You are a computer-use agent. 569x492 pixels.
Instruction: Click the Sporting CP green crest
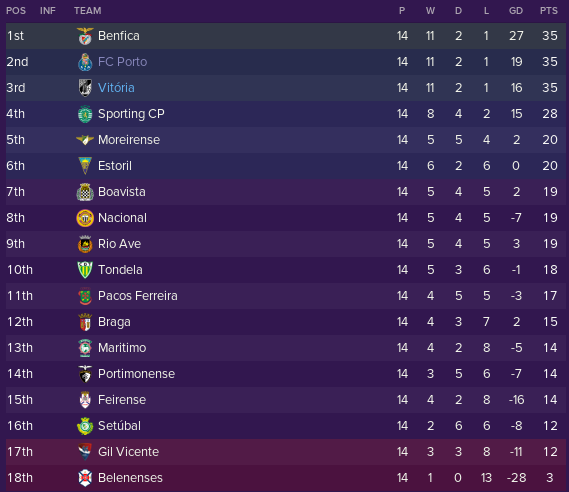click(x=85, y=114)
